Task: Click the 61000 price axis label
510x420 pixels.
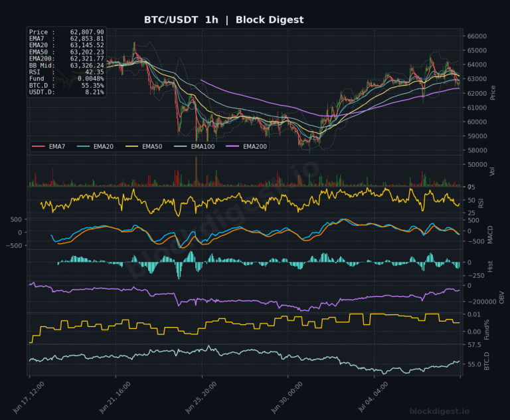Action: click(477, 108)
